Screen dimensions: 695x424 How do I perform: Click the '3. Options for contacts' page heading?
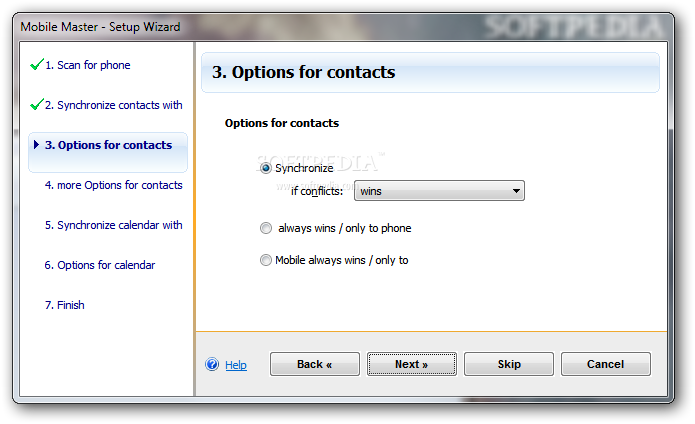(x=304, y=72)
